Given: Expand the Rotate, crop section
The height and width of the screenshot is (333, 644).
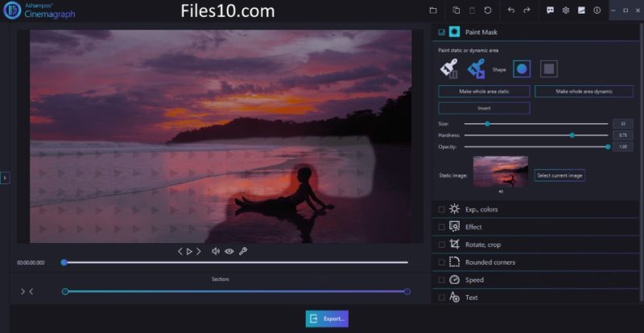Looking at the screenshot, I should (535, 245).
